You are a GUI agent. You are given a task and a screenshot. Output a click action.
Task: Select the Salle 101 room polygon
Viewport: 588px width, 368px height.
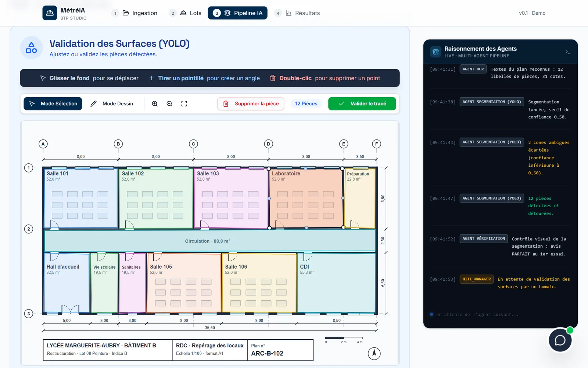click(x=81, y=198)
